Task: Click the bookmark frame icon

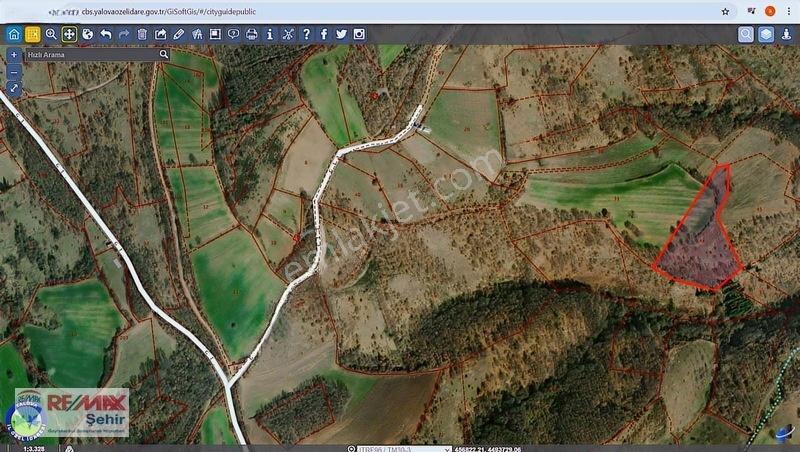Action: 215,34
